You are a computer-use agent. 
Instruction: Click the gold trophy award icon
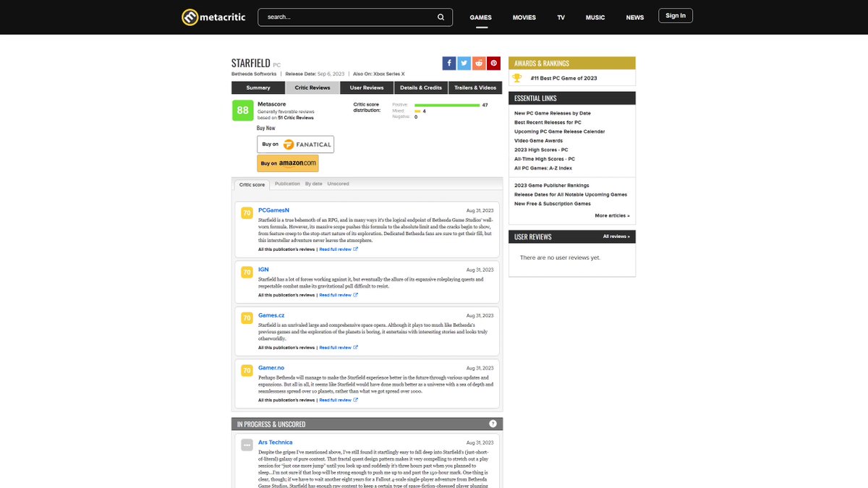click(516, 78)
